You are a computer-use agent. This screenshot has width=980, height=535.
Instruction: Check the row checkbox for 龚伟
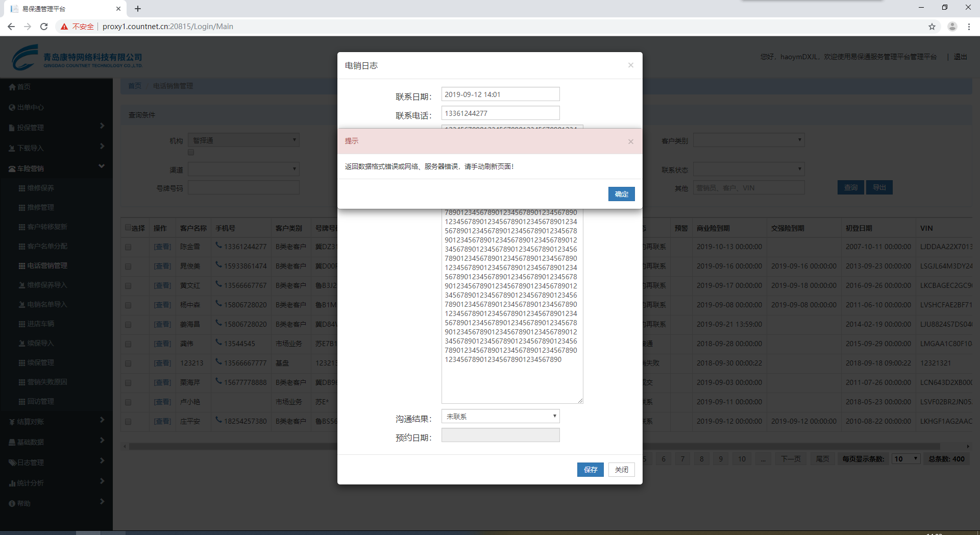[x=128, y=344]
